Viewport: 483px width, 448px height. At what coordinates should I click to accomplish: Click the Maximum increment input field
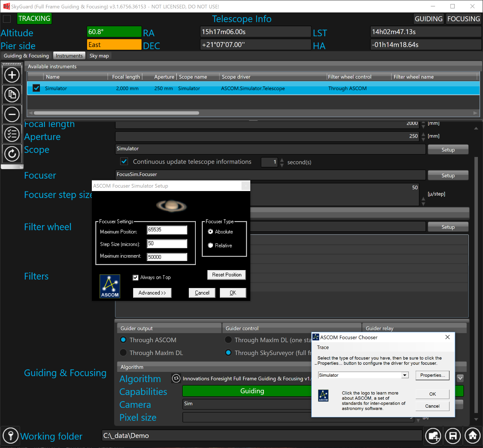click(x=167, y=257)
